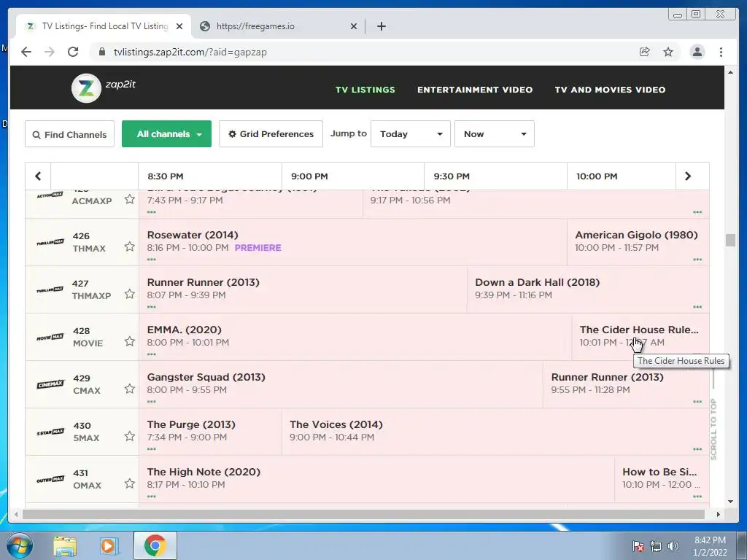Favorite channel 426 THMAX with the star

point(130,246)
